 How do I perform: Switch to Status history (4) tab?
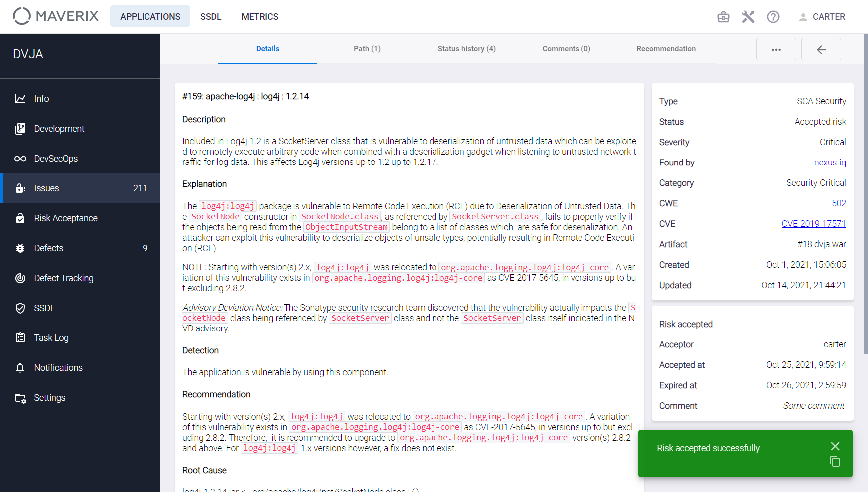coord(467,49)
